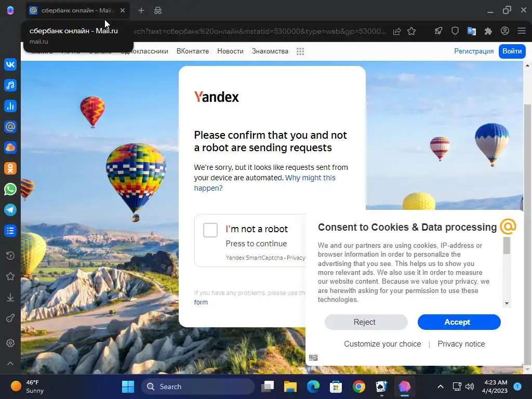Open Знакомства in the Mail.ru nav
The width and height of the screenshot is (532, 399).
click(270, 51)
